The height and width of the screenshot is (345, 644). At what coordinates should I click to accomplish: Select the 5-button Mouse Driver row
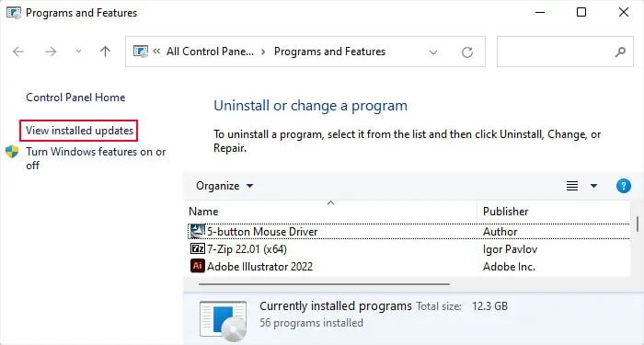[x=408, y=231]
